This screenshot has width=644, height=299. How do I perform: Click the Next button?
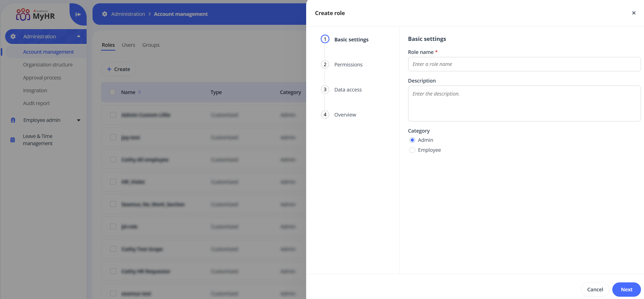626,290
